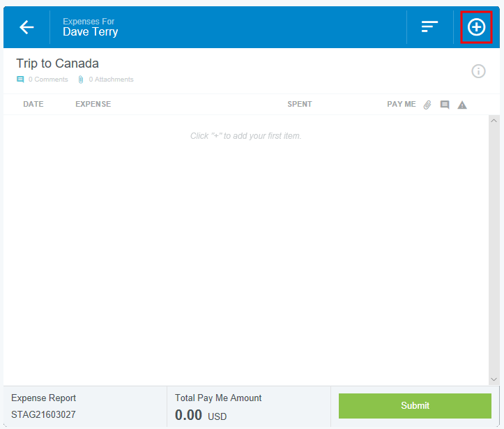
Task: Add a new expense with plus icon
Action: tap(476, 27)
